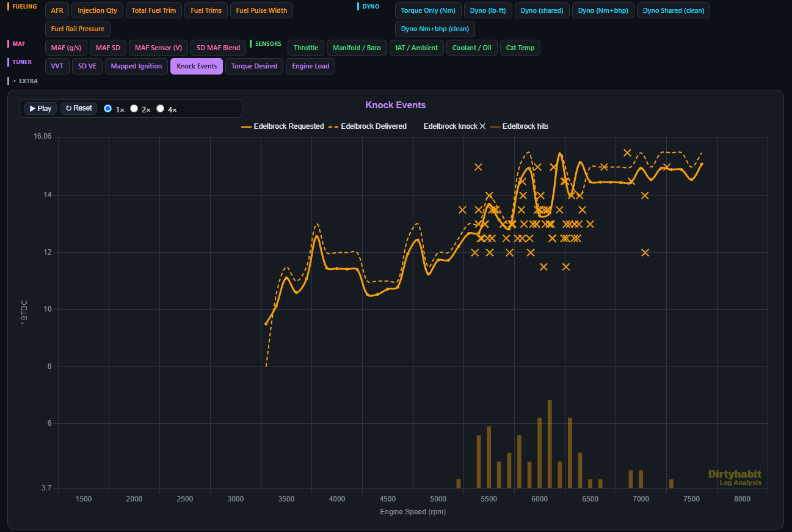Select 1× playback speed
Viewport: 792px width, 532px height.
108,109
